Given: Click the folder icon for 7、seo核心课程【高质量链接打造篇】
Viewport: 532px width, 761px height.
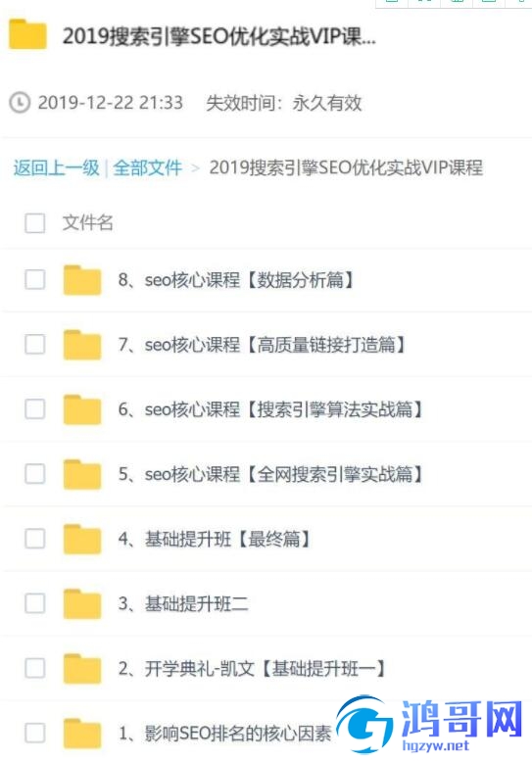Looking at the screenshot, I should 82,345.
